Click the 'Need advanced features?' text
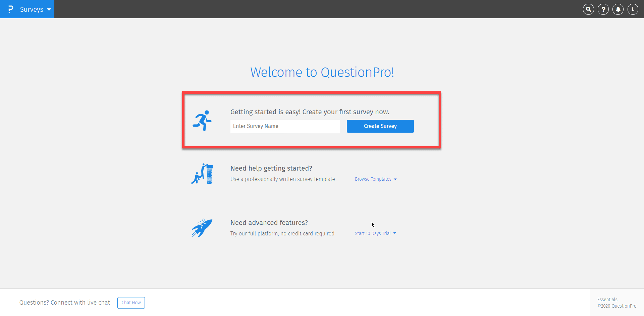 click(x=269, y=223)
